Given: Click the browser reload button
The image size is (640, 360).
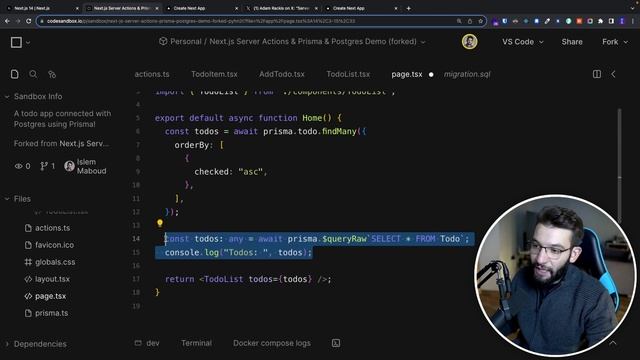Looking at the screenshot, I should click(x=29, y=21).
